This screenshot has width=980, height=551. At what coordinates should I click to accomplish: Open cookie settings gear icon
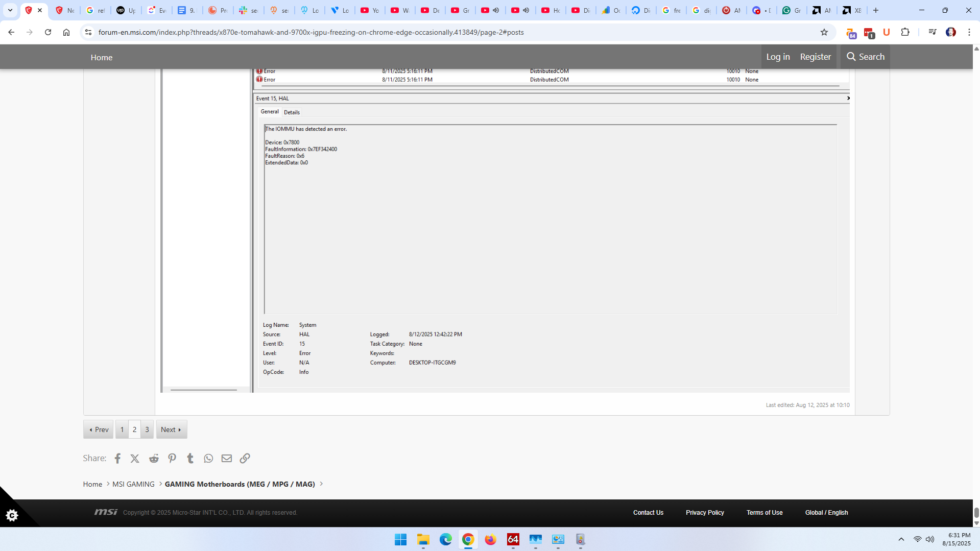(12, 515)
